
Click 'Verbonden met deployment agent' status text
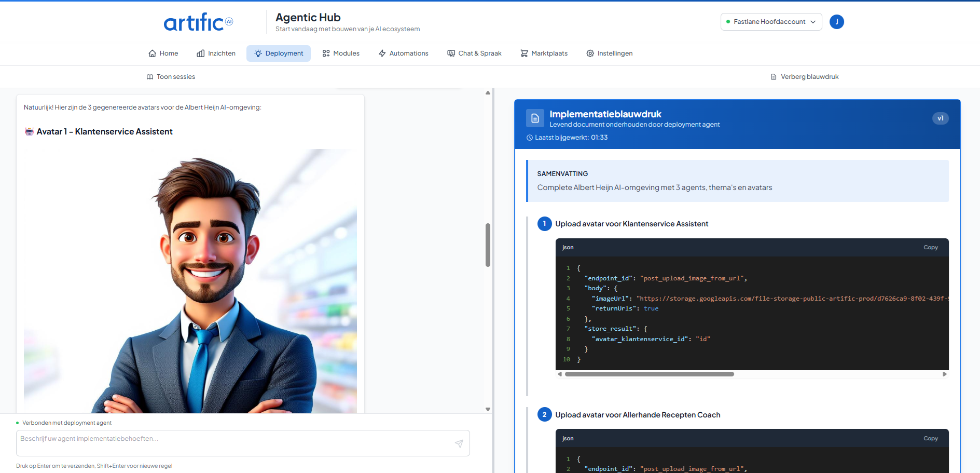click(x=67, y=423)
